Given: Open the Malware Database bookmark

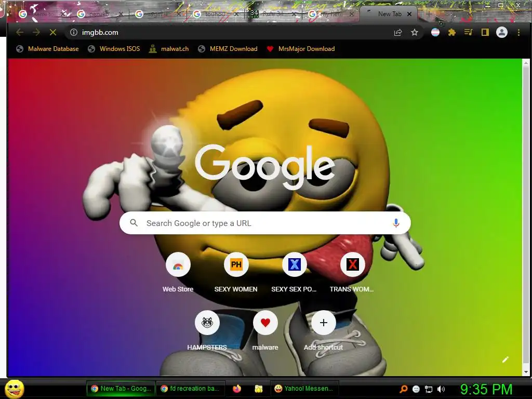Looking at the screenshot, I should (x=47, y=48).
